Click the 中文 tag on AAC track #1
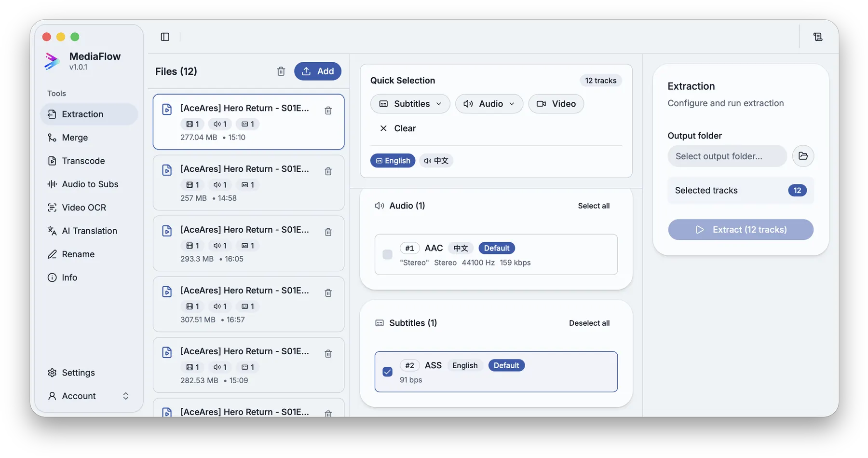This screenshot has width=868, height=458. tap(461, 248)
